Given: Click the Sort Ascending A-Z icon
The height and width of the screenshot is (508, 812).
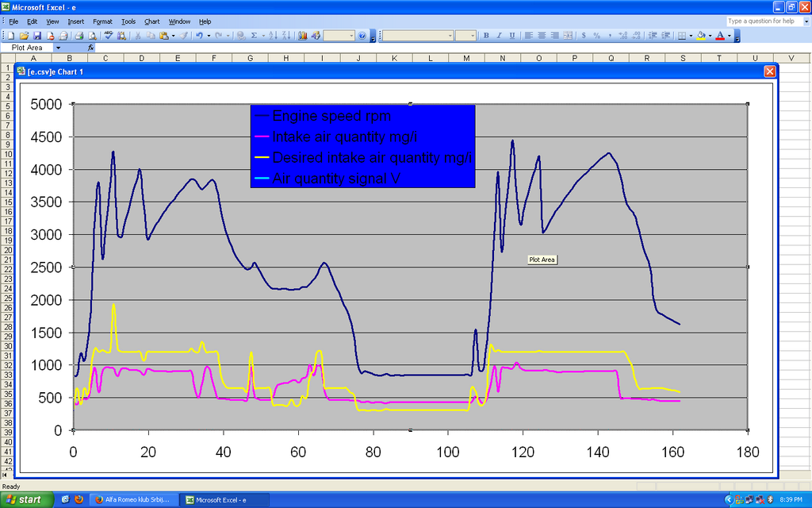Looking at the screenshot, I should coord(273,35).
